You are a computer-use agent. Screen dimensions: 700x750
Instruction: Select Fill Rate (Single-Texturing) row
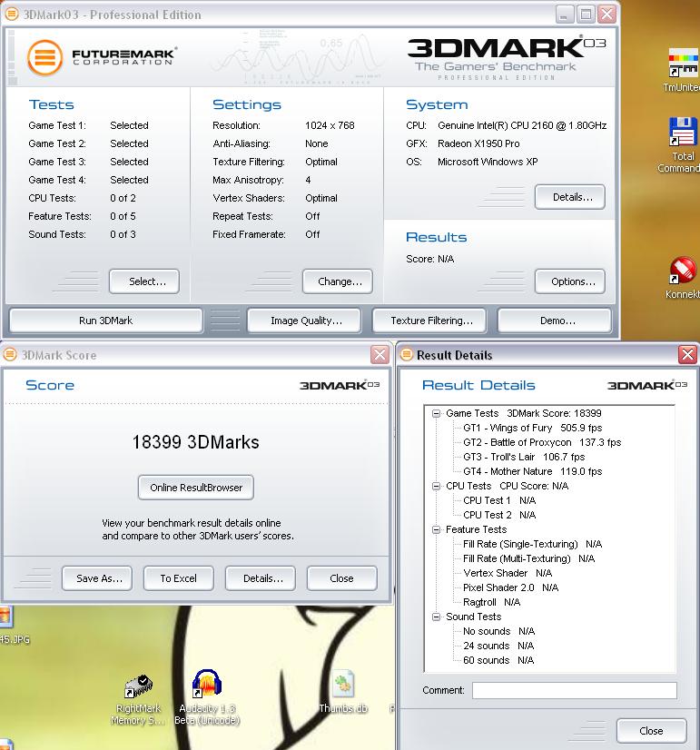[532, 544]
